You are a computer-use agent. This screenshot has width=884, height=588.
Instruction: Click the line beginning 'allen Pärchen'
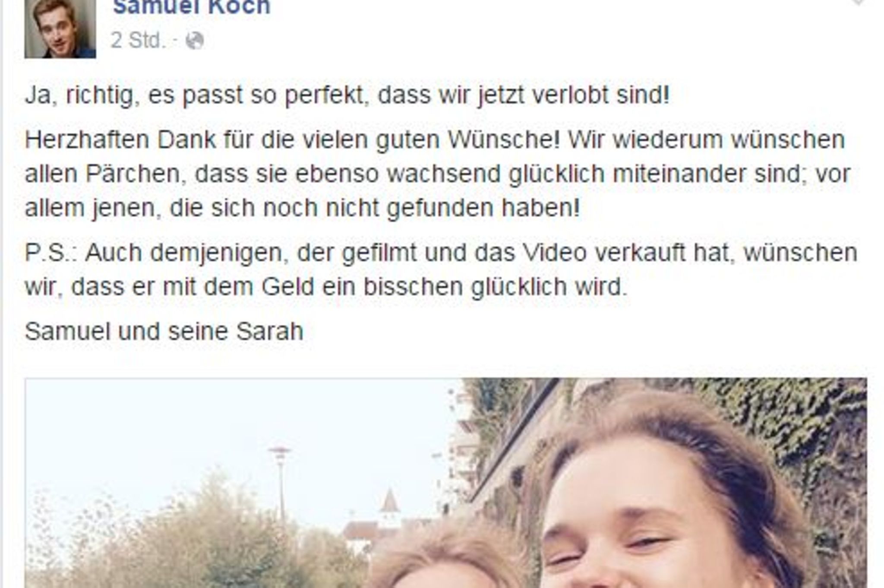[x=438, y=174]
